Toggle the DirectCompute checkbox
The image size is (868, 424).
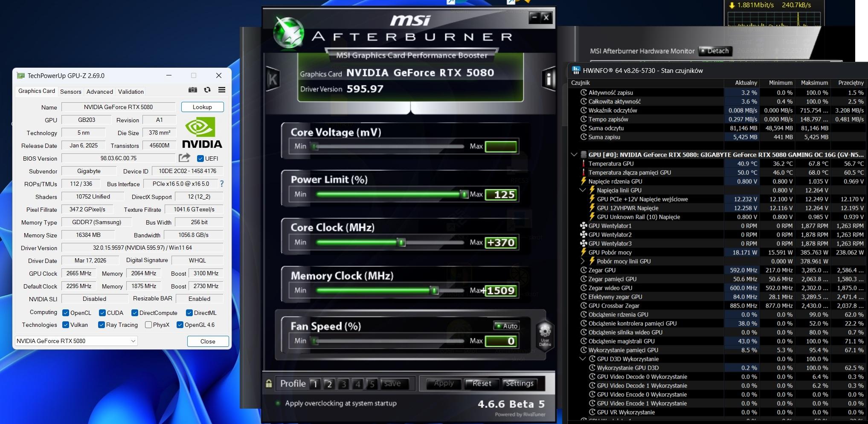coord(135,313)
